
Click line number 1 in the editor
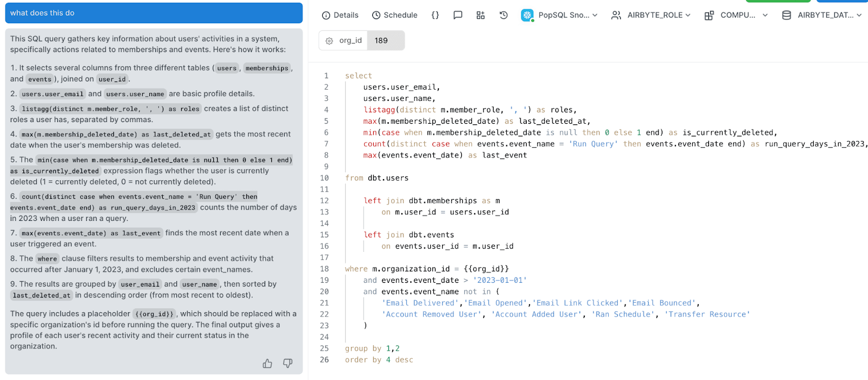tap(326, 76)
